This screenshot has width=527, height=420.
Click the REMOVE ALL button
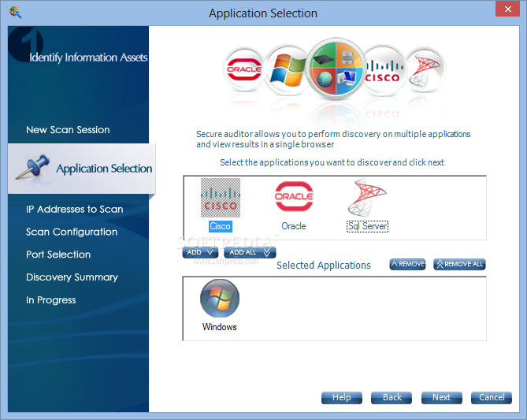coord(459,264)
